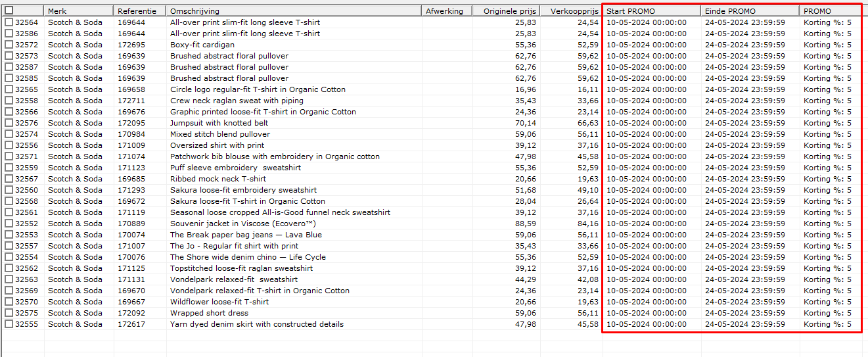The image size is (868, 357).
Task: Sort by the Originele prijs column header
Action: click(x=507, y=11)
